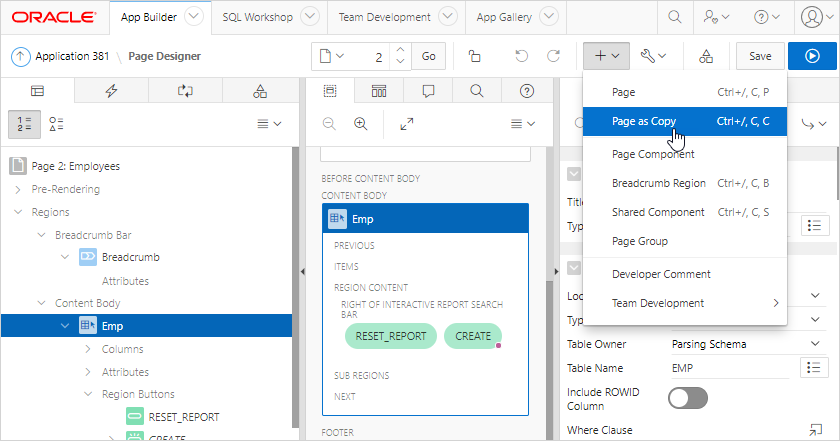
Task: Choose Breadcrumb Region menu item
Action: tap(685, 183)
